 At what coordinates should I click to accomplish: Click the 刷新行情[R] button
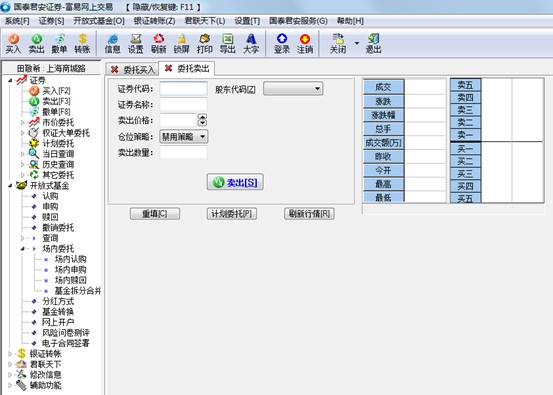[x=309, y=214]
